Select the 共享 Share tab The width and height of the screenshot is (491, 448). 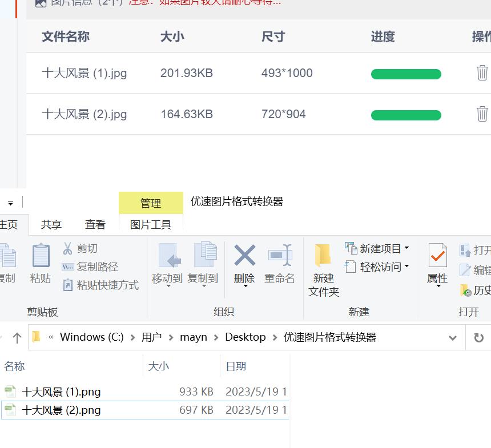50,224
